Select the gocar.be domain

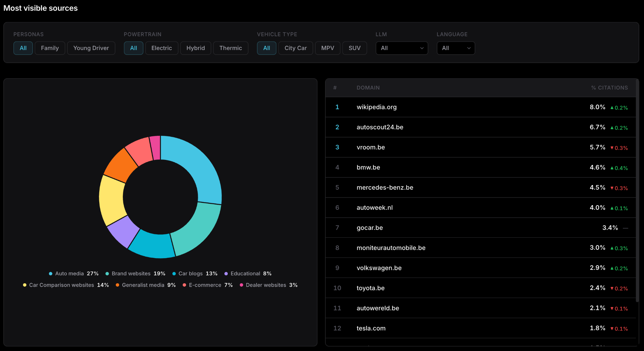pos(370,228)
